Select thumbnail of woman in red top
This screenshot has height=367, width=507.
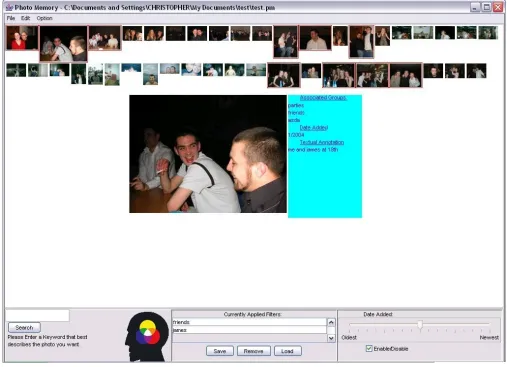(22, 38)
